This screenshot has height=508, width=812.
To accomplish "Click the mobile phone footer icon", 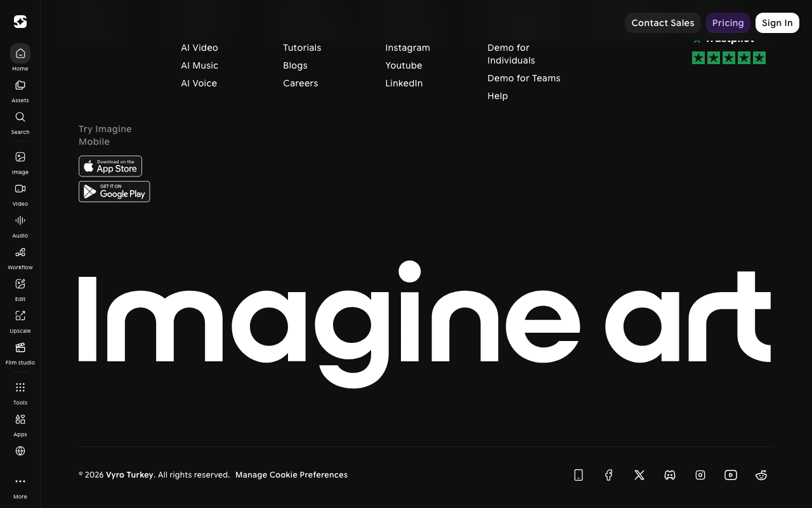I will coord(579,475).
